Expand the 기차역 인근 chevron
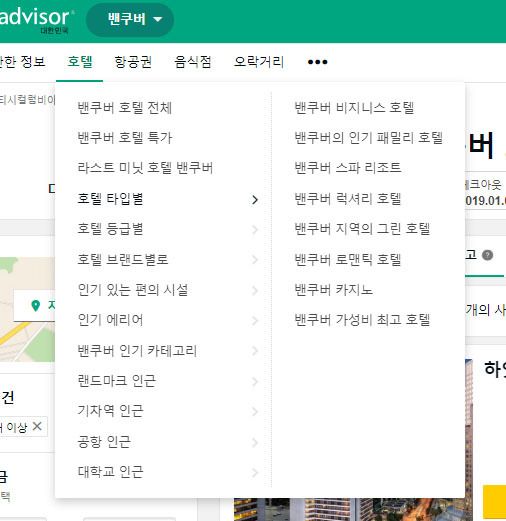 click(255, 412)
